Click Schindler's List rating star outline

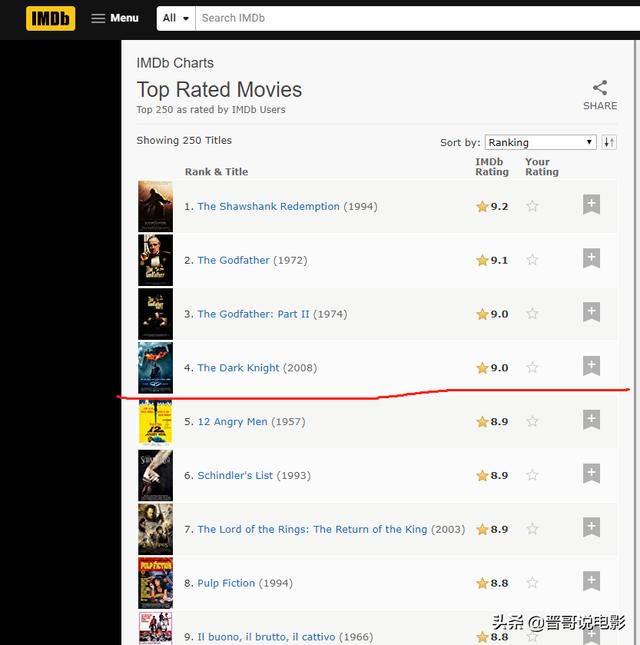tap(532, 475)
